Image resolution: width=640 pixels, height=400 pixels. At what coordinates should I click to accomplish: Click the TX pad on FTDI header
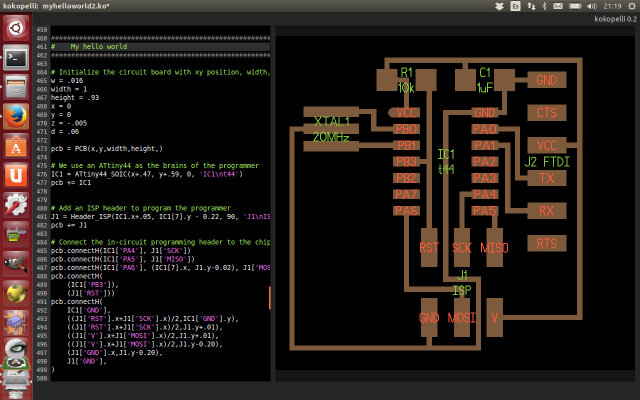pos(547,178)
